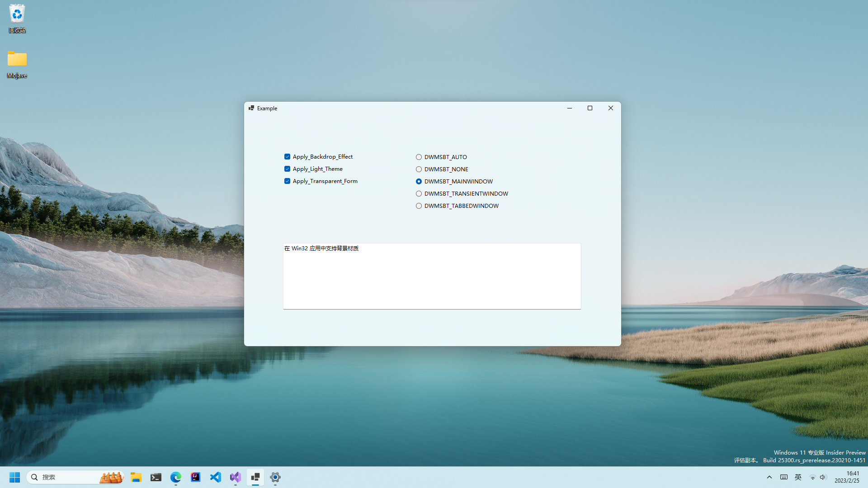Open IntelliJ IDEA from the taskbar
Screen dimensions: 868x488
(x=196, y=477)
